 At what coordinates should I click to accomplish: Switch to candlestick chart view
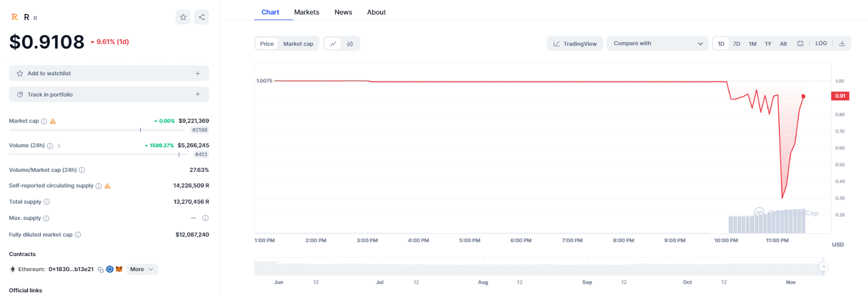(350, 44)
